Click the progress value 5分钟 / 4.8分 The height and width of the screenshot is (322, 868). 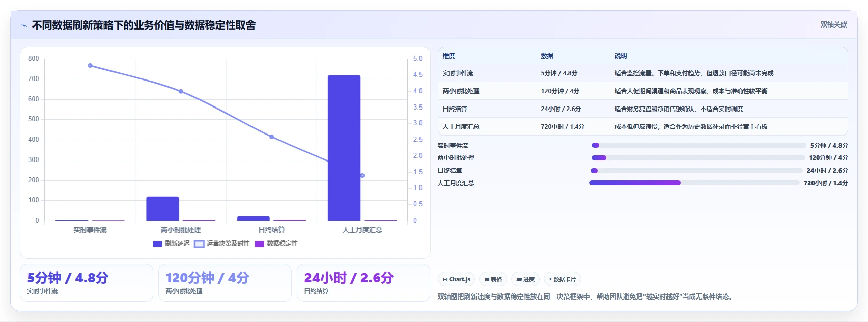click(x=829, y=146)
